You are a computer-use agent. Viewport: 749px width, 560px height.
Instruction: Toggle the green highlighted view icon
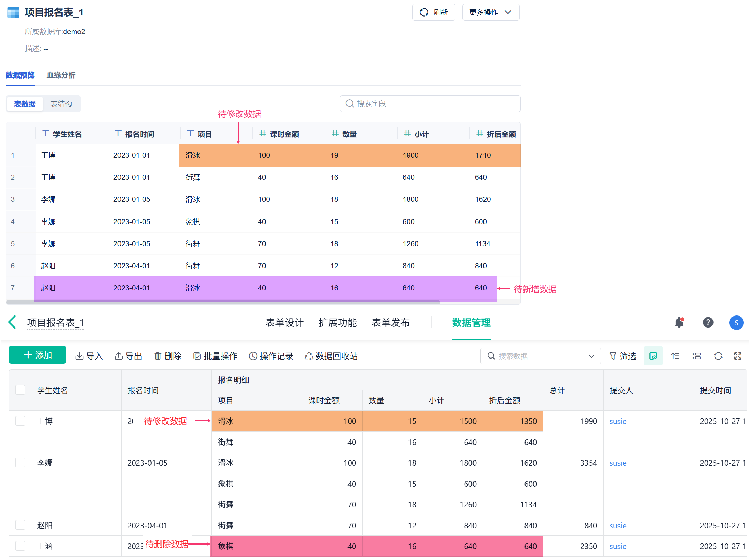pos(653,356)
